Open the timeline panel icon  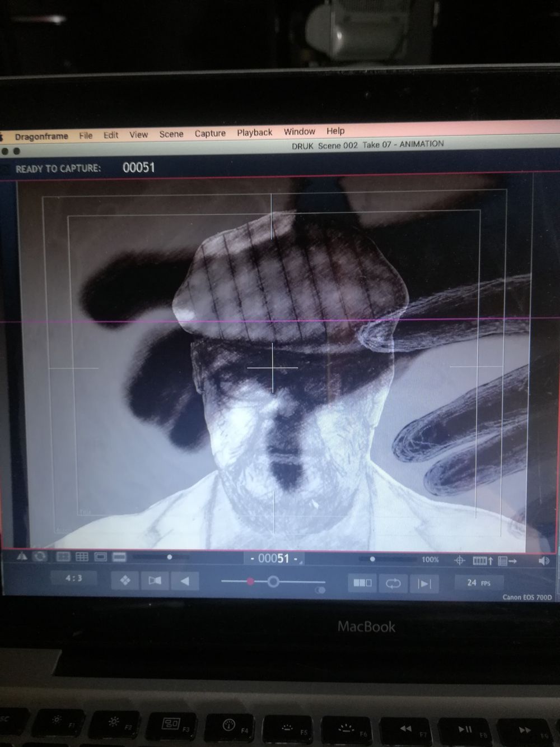pos(483,560)
